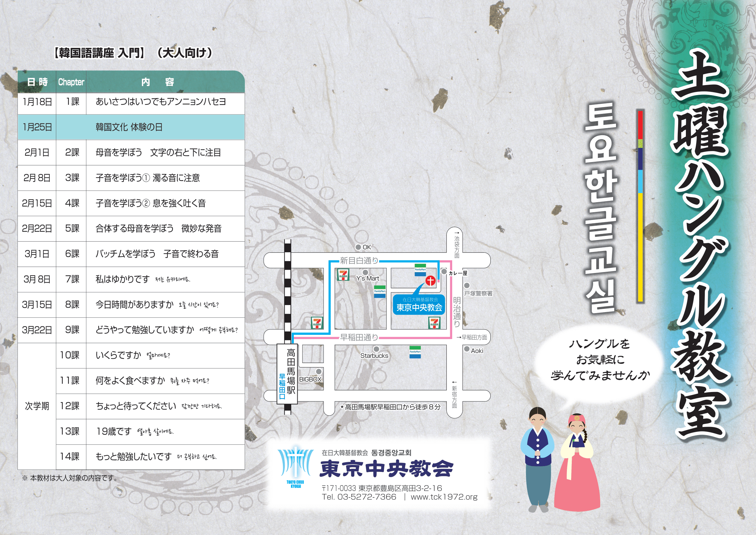Click the Tokyo Chuo Kyokai cross logo
This screenshot has height=535, width=756.
(x=295, y=466)
